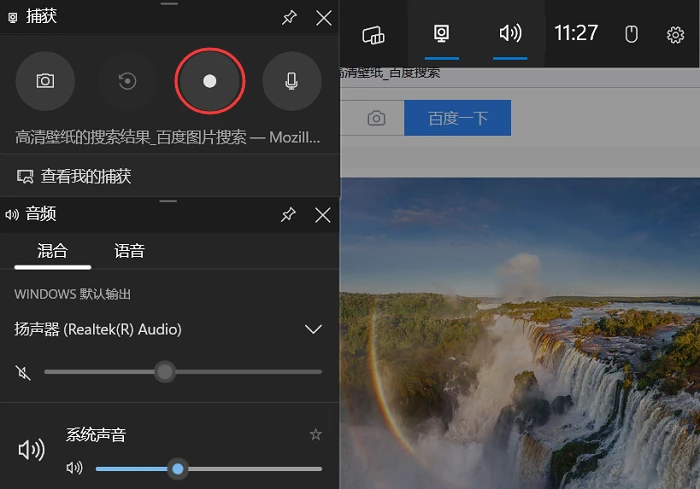The image size is (700, 489).
Task: Toggle the audio widget in the top bar
Action: click(510, 34)
